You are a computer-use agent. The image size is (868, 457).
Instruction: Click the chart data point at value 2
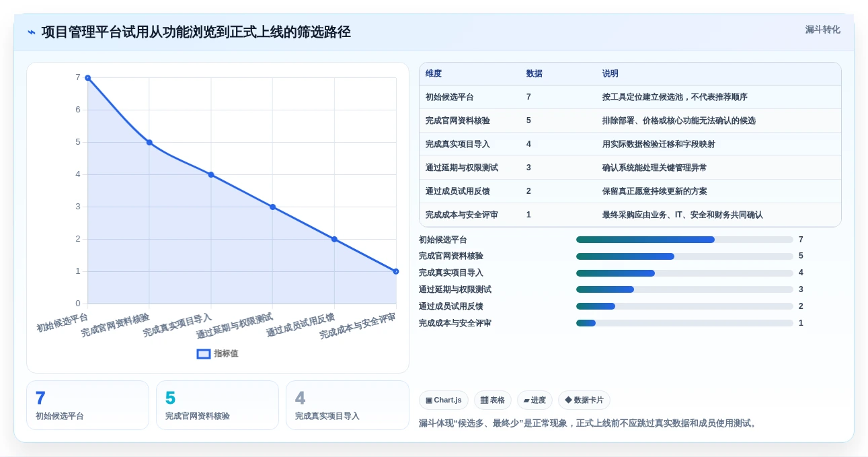(334, 239)
